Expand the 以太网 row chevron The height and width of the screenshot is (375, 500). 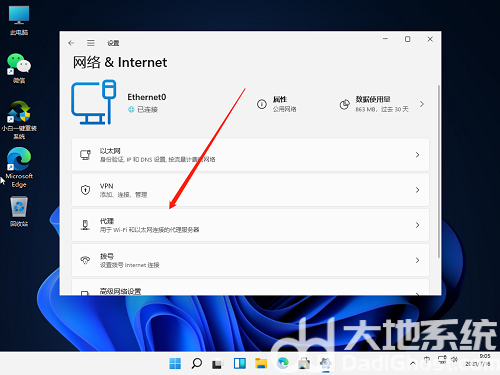click(417, 155)
